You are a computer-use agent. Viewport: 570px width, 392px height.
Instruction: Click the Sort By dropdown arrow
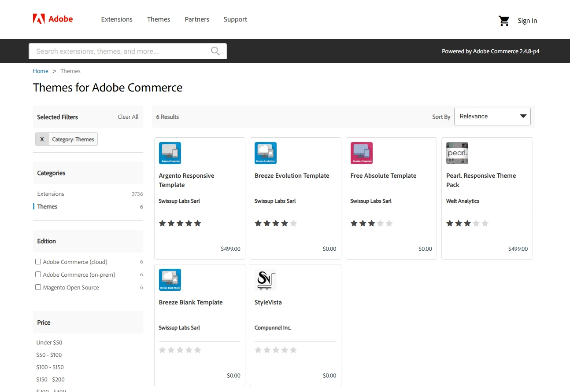[x=523, y=116]
